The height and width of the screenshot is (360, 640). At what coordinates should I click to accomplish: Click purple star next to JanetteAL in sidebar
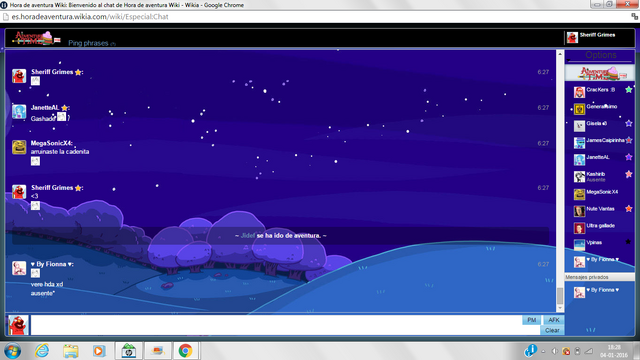coord(629,157)
